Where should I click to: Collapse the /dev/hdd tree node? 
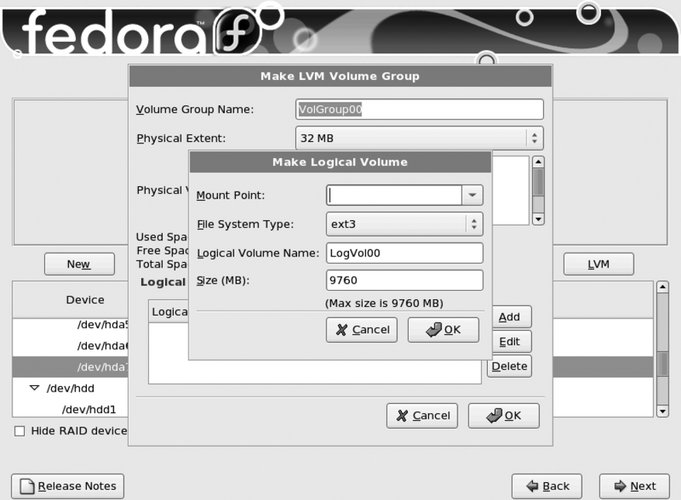34,387
